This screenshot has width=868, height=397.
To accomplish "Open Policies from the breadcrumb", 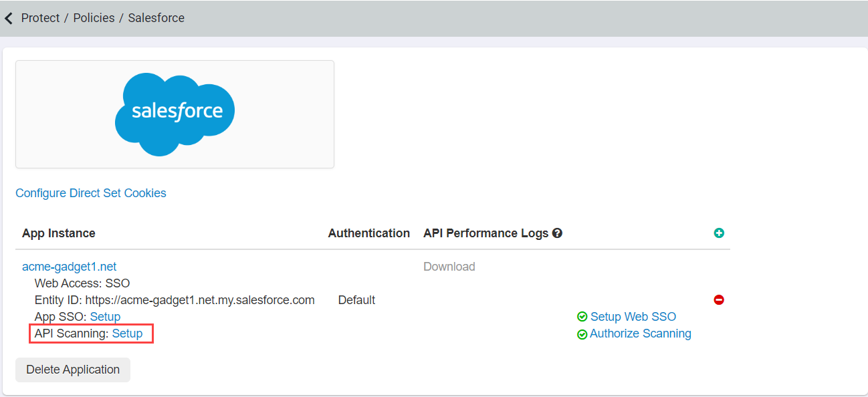I will 94,18.
